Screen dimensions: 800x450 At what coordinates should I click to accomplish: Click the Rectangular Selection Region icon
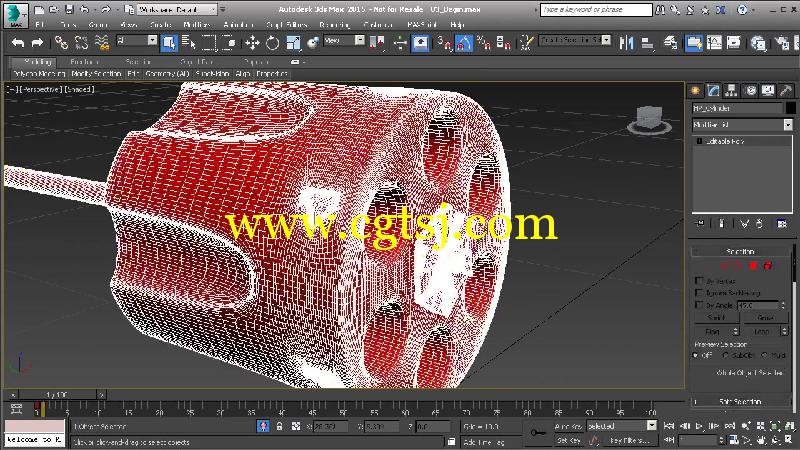(x=209, y=43)
